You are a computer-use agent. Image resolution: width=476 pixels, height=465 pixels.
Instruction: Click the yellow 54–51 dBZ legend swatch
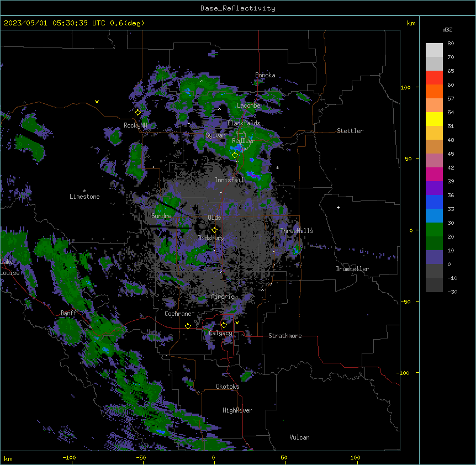434,119
